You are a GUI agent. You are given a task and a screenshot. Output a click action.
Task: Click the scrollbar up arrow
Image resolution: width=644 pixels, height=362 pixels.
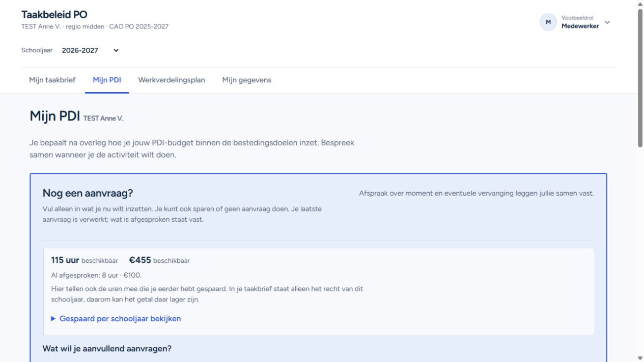(640, 4)
